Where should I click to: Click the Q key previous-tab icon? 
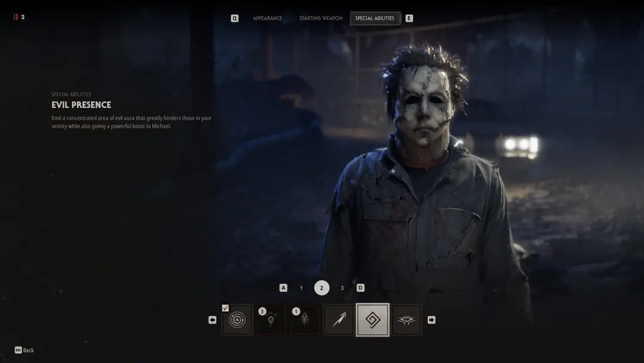pos(234,18)
